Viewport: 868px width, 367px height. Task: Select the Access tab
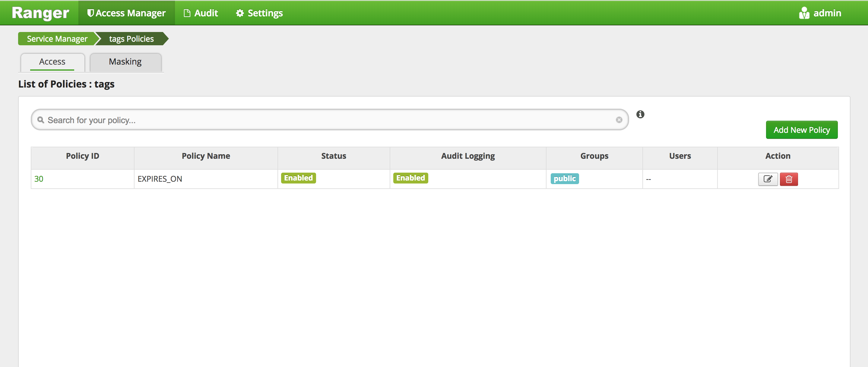(52, 62)
